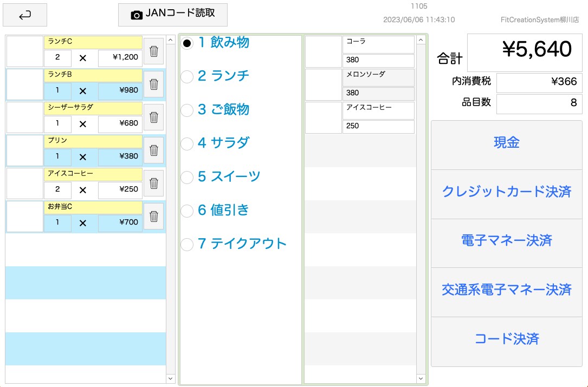Click the 内消費税 ¥366 field
This screenshot has height=387, width=588.
(539, 83)
